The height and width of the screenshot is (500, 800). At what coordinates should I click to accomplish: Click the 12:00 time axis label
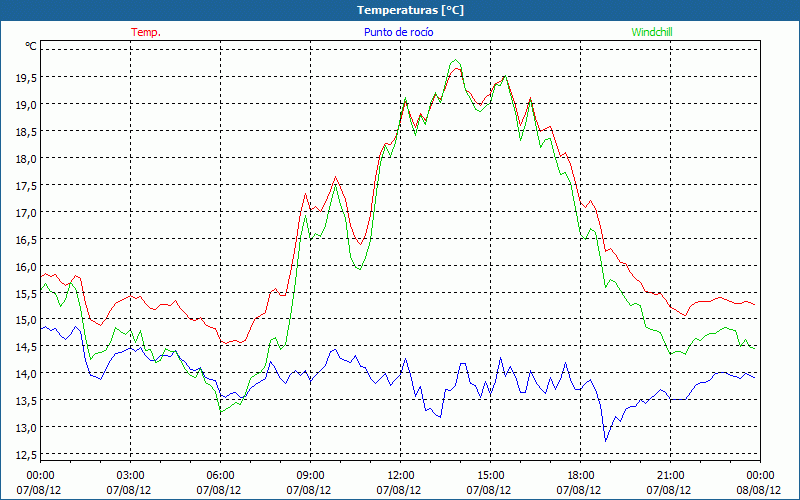tap(401, 476)
